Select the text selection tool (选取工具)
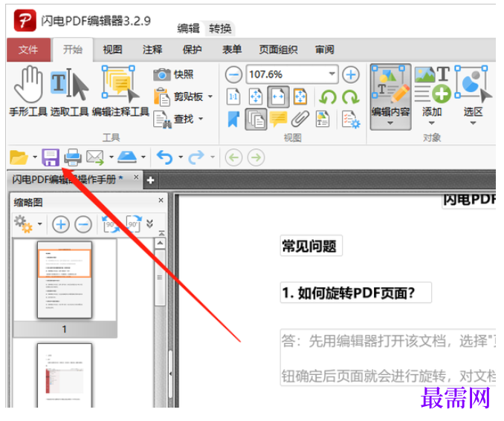504x421 pixels. [x=69, y=91]
